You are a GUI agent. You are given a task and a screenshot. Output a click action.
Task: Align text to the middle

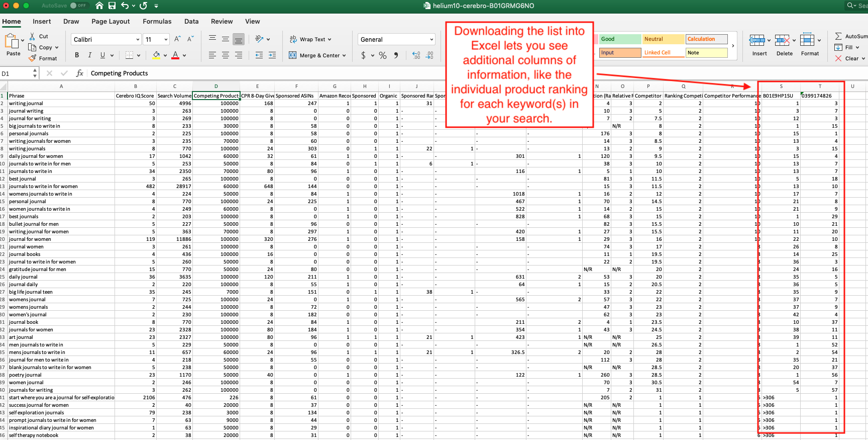226,39
